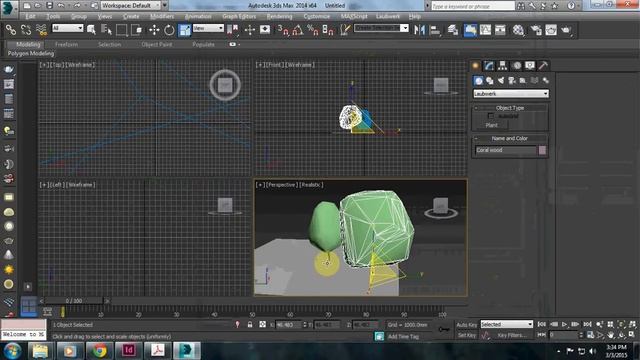Open the Layer Manager icon

click(453, 30)
